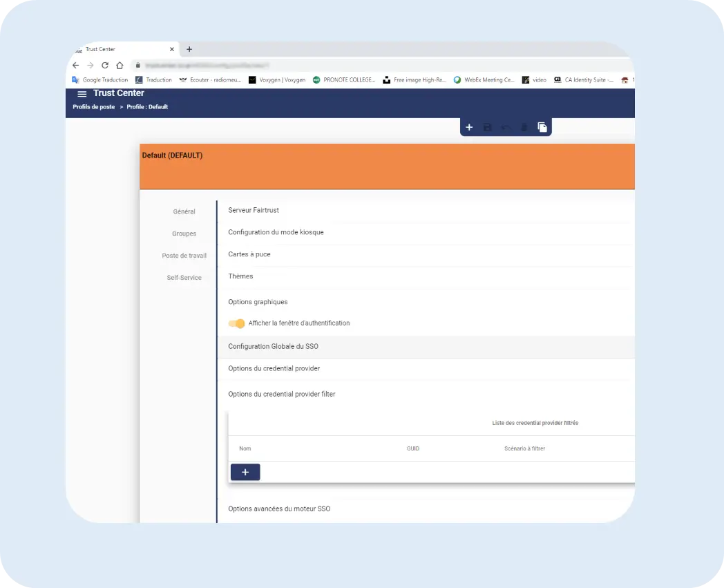Select the Groupes side tab
724x588 pixels.
[184, 234]
